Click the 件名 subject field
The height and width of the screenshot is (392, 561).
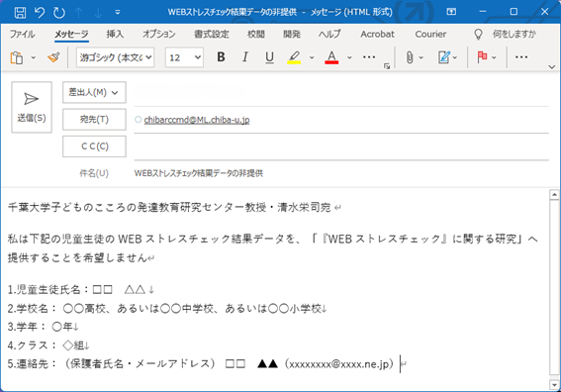pyautogui.click(x=341, y=173)
